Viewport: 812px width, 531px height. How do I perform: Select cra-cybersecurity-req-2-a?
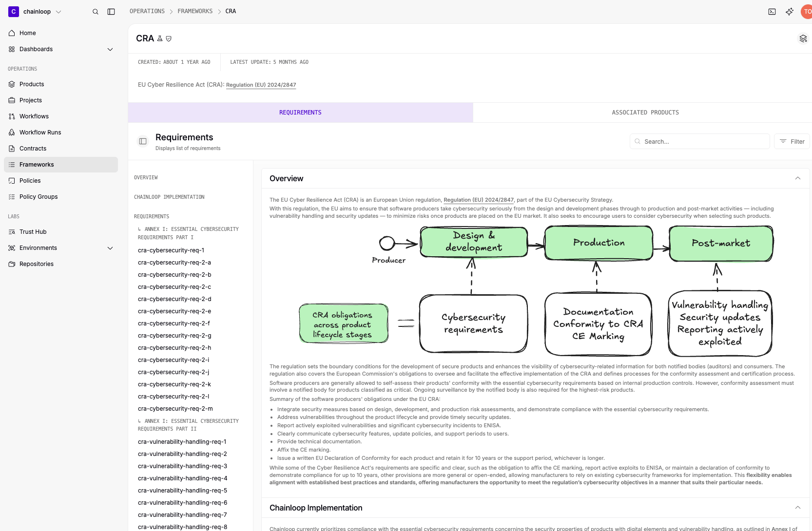click(x=174, y=263)
